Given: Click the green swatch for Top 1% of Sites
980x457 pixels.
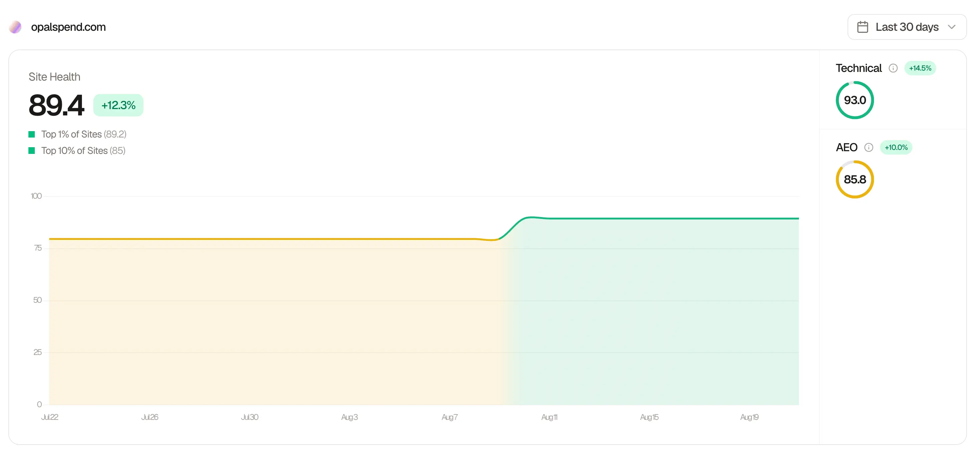Looking at the screenshot, I should point(31,134).
